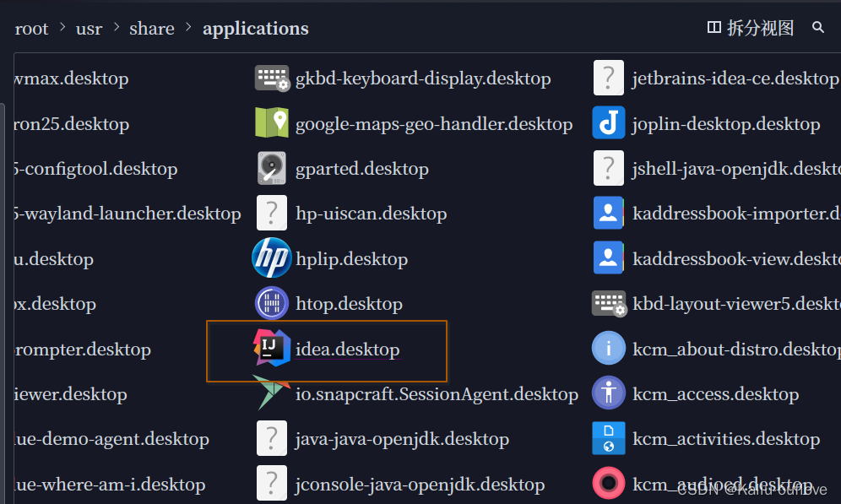Click the io.snapcraft.SessionAgent bird icon
Screen dimensions: 841x504
coord(272,393)
